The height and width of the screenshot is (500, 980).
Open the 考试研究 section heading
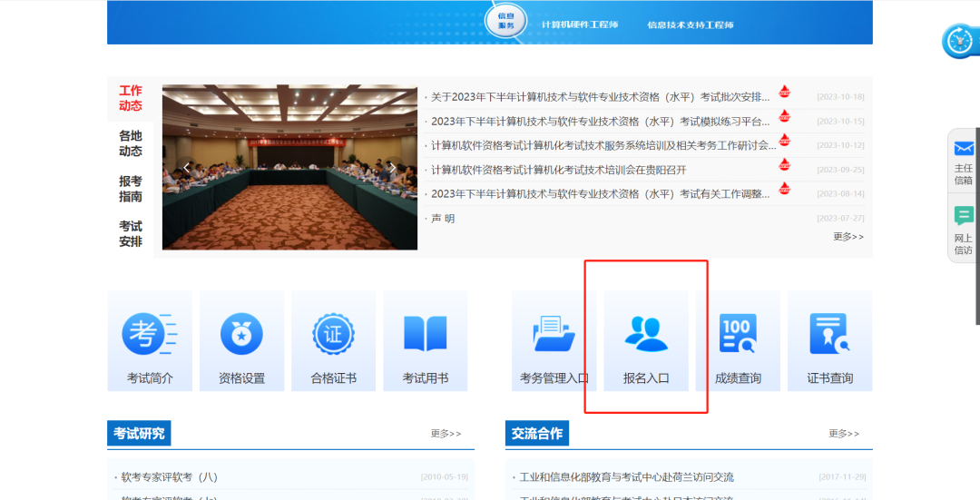[x=139, y=433]
